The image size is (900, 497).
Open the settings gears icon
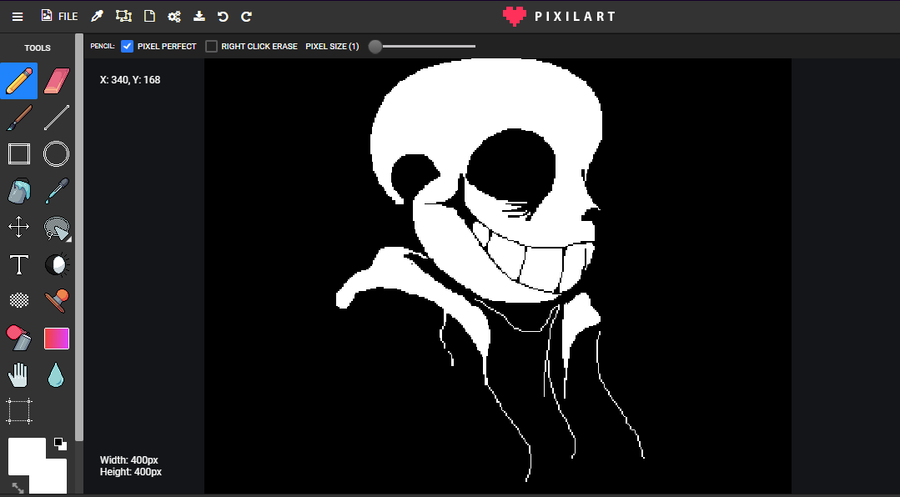point(174,17)
